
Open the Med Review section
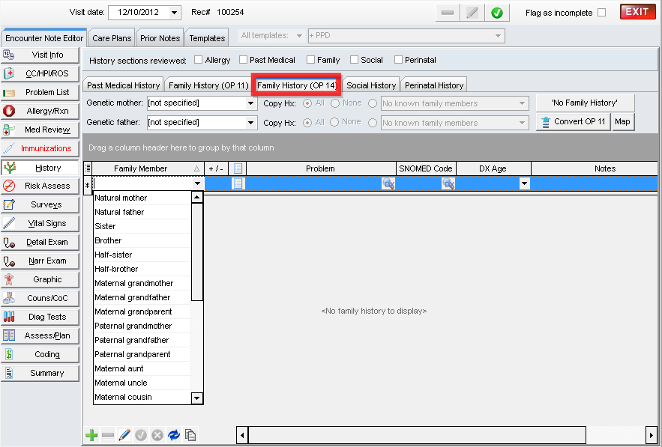40,130
